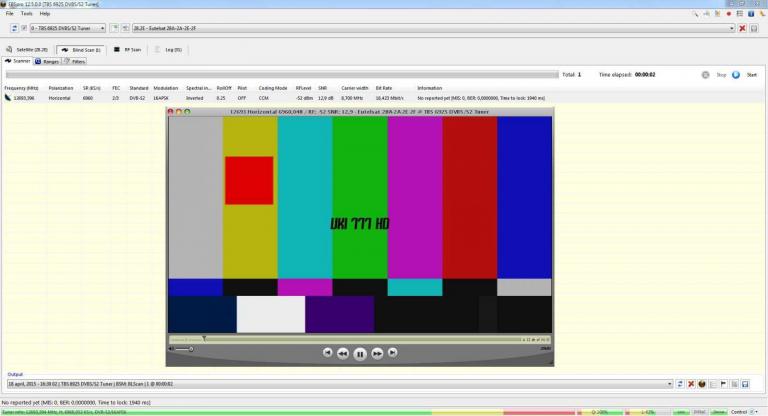The image size is (768, 416).
Task: Click the rewind button in player
Action: [x=343, y=353]
